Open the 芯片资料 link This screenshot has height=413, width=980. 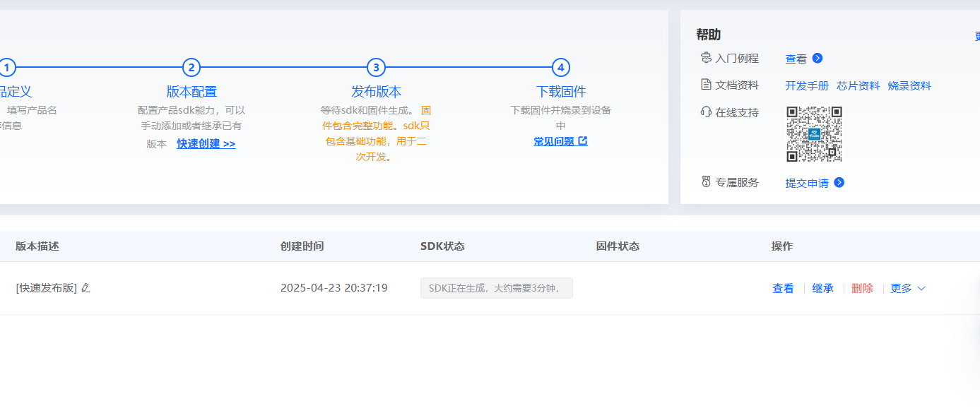858,86
